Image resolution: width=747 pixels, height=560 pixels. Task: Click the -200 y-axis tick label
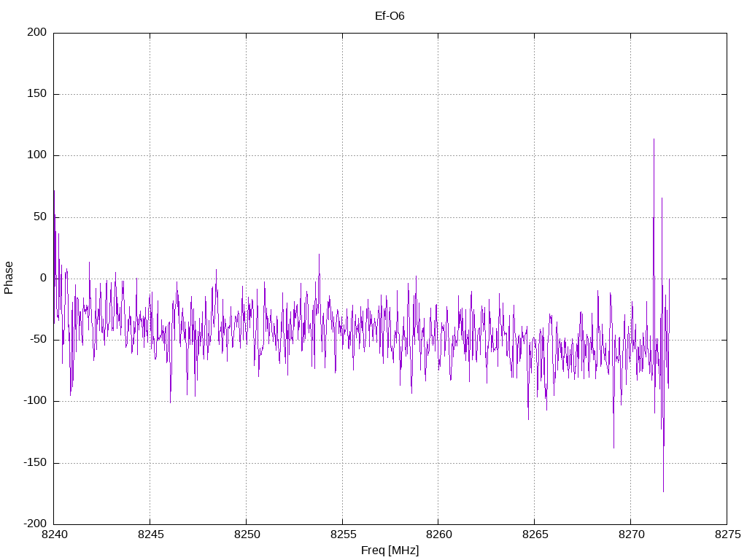pos(35,524)
